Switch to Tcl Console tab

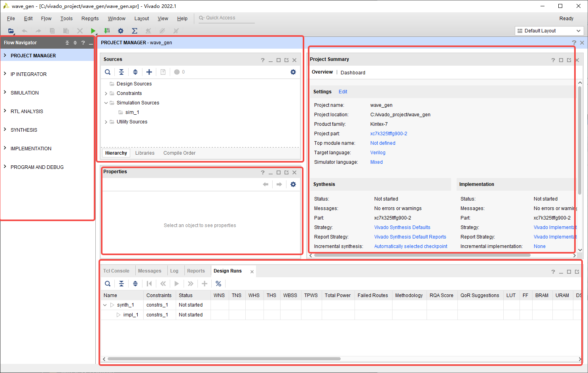click(116, 271)
